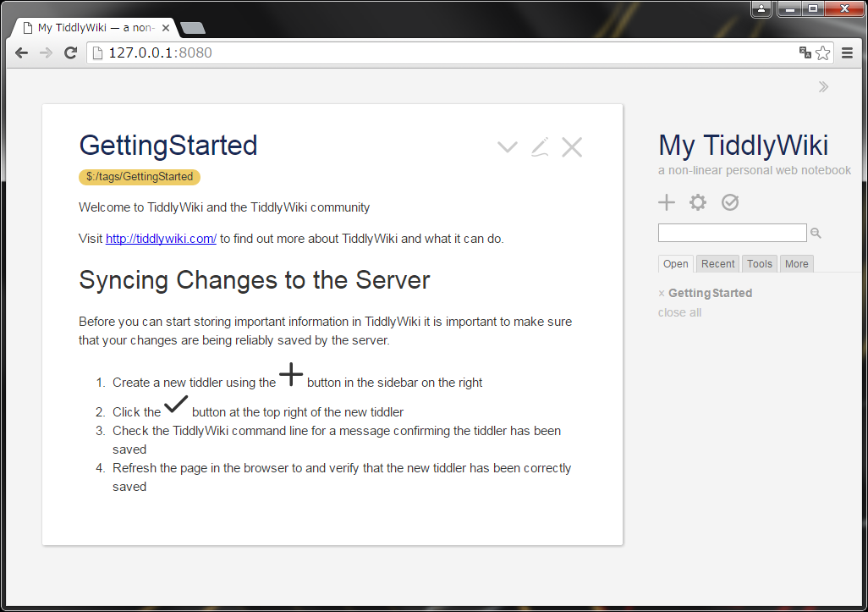This screenshot has width=868, height=612.
Task: Click the Welcome to TiddlyWiki sentence
Action: pyautogui.click(x=224, y=207)
